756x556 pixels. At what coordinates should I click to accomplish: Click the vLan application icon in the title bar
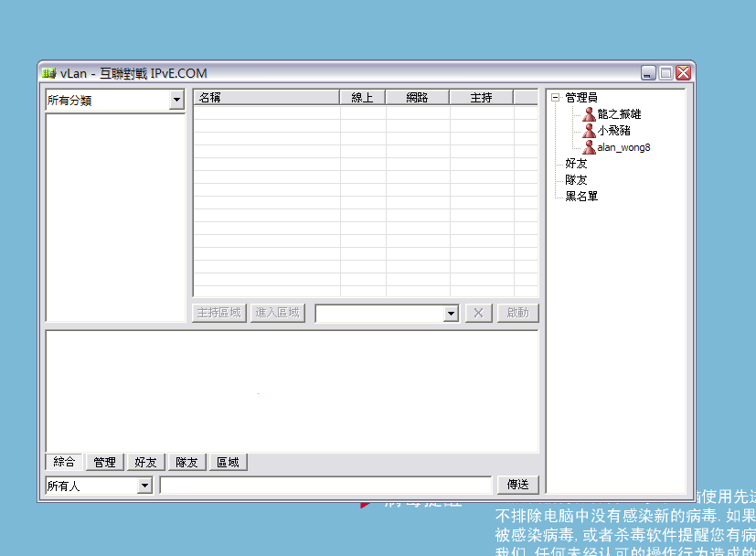tap(49, 72)
